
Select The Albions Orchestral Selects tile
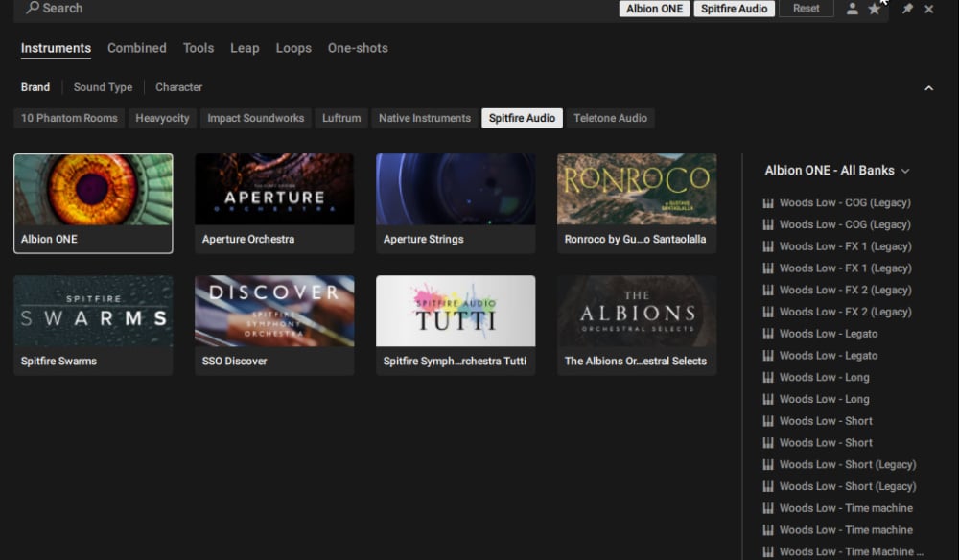pos(637,325)
